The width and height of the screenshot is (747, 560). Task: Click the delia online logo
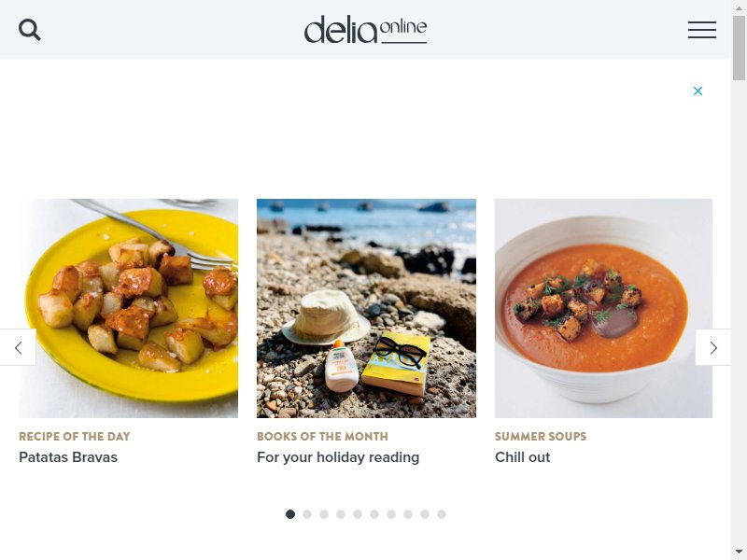click(365, 30)
